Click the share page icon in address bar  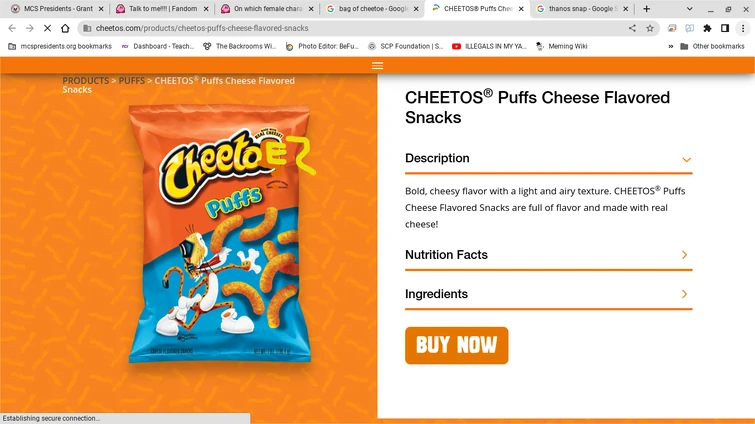[632, 28]
